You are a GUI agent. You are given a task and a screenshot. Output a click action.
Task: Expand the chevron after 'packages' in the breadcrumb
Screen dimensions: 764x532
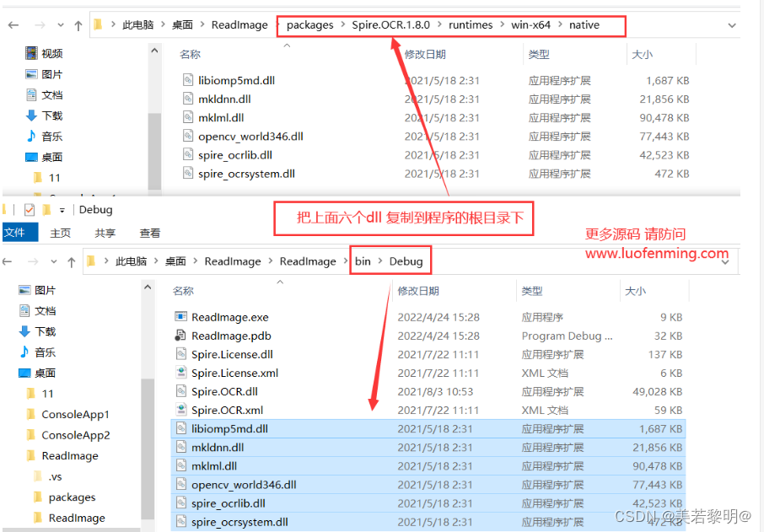343,24
